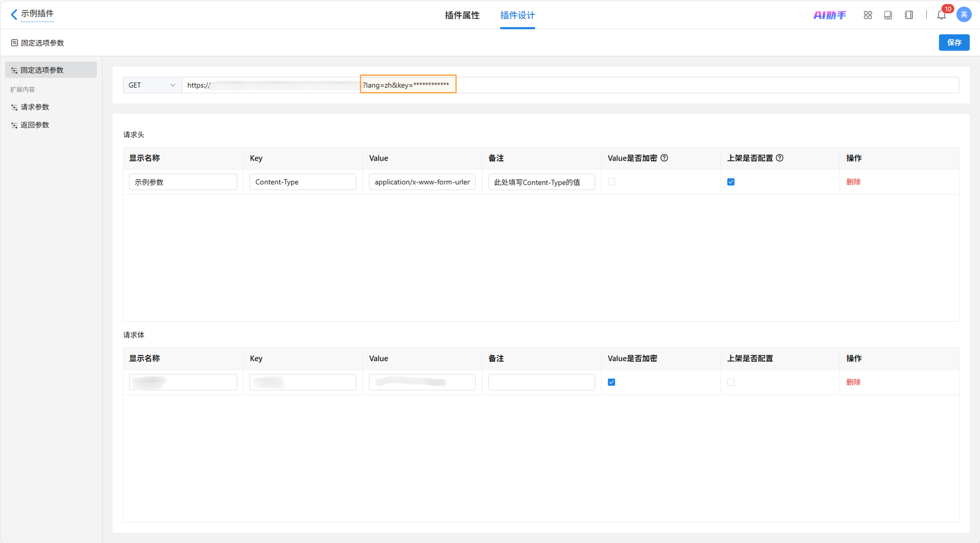
Task: Click the back arrow next to 示例插件
Action: click(14, 14)
